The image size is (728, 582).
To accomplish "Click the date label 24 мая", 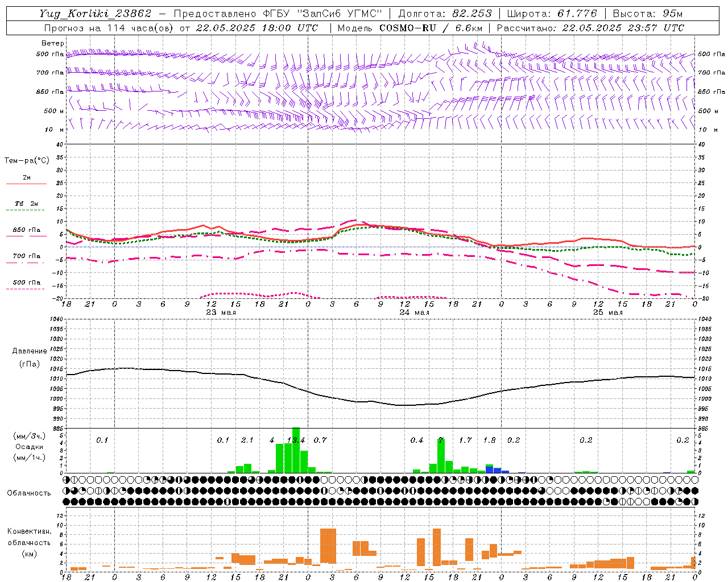I will (x=415, y=313).
